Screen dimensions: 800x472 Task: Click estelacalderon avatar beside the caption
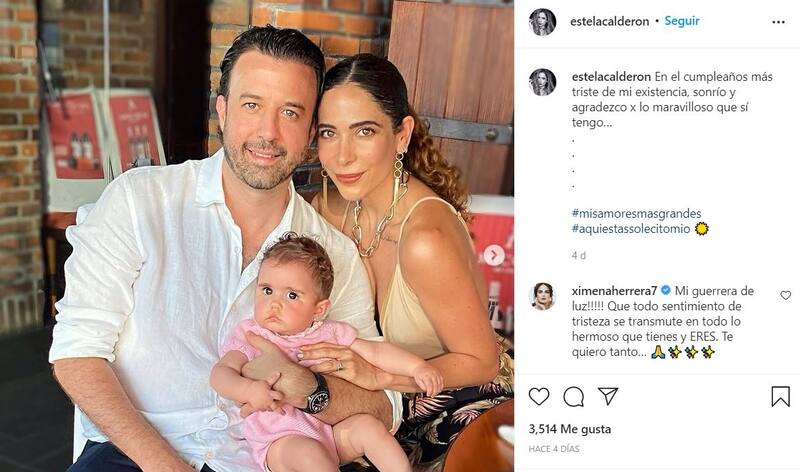pos(542,82)
